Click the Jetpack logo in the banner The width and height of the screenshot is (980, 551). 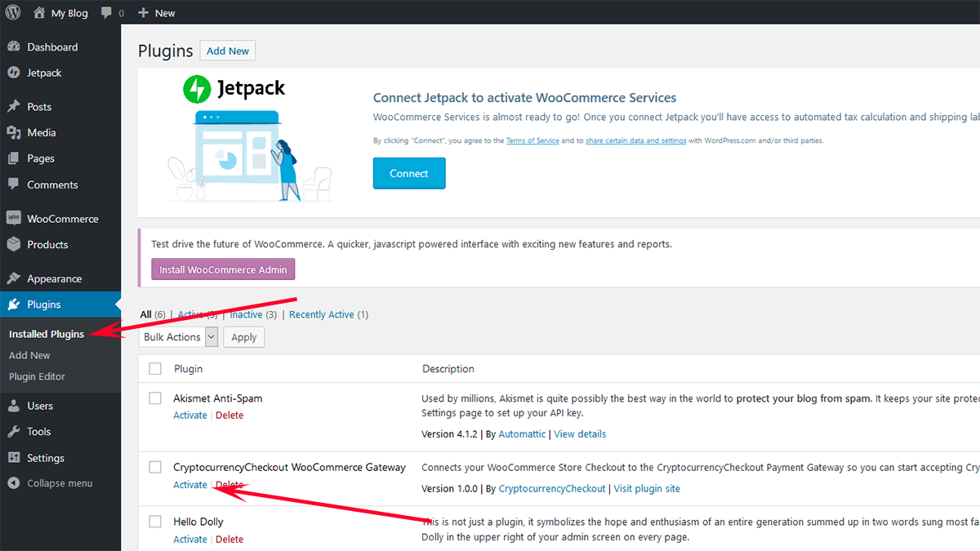234,88
